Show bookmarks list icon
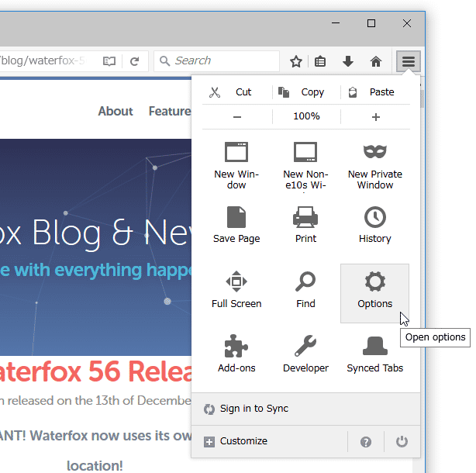Image resolution: width=476 pixels, height=473 pixels. [x=320, y=61]
